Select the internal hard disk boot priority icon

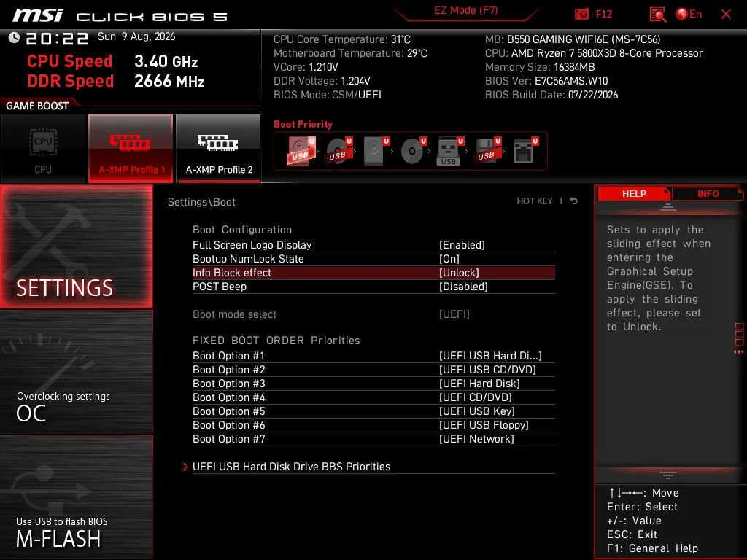point(376,151)
